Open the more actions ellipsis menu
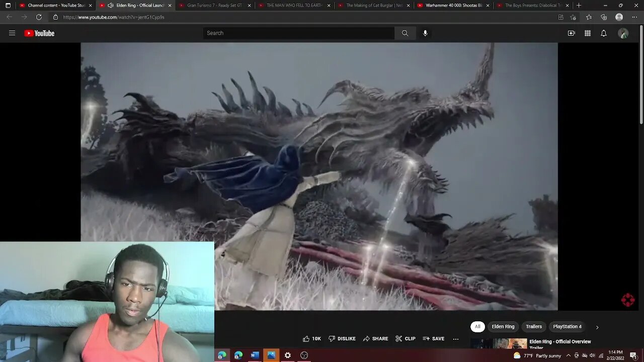The width and height of the screenshot is (644, 362). 456,339
